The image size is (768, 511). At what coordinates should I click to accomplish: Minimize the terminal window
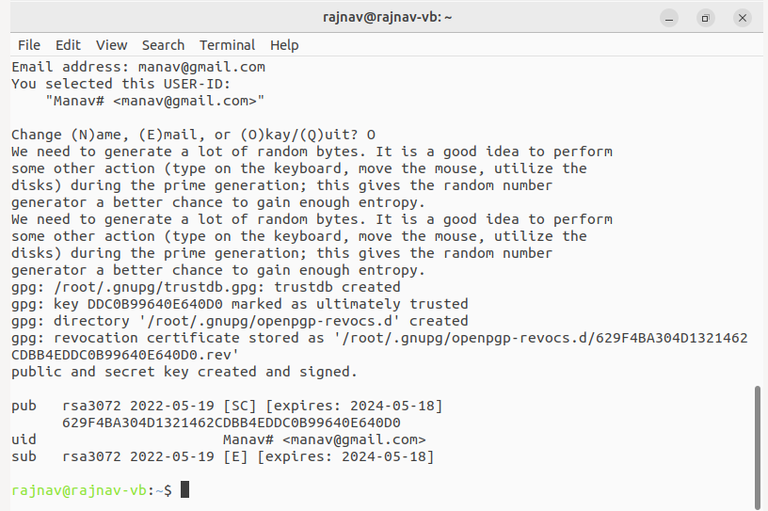[x=669, y=17]
